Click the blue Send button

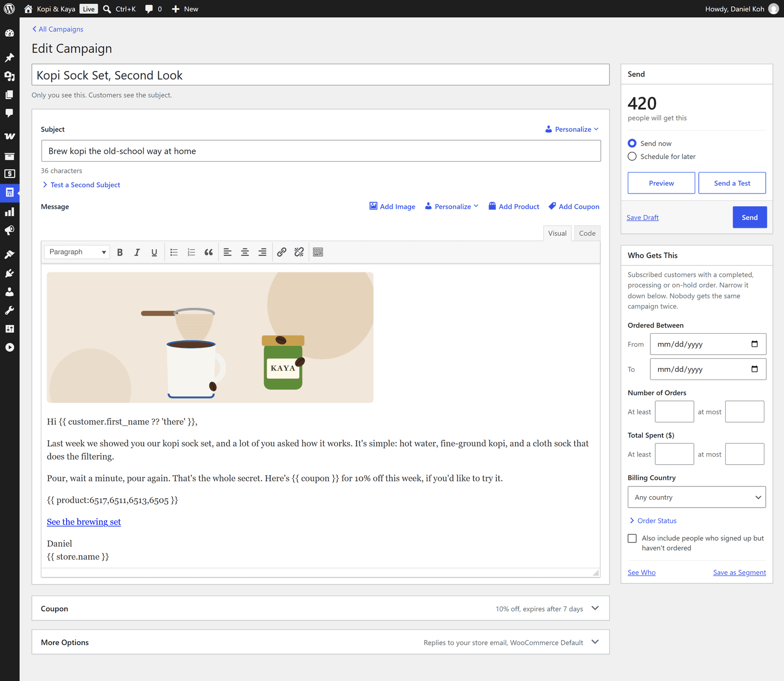tap(750, 217)
